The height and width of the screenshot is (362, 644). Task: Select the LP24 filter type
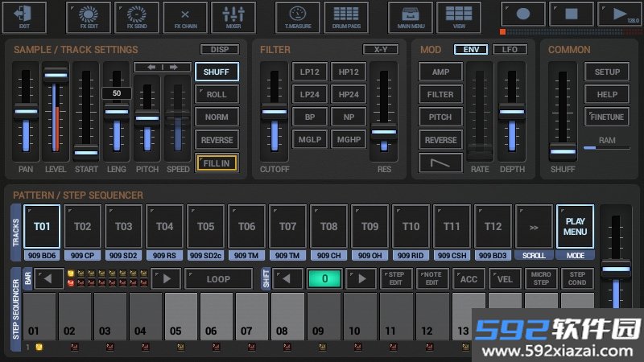[309, 94]
